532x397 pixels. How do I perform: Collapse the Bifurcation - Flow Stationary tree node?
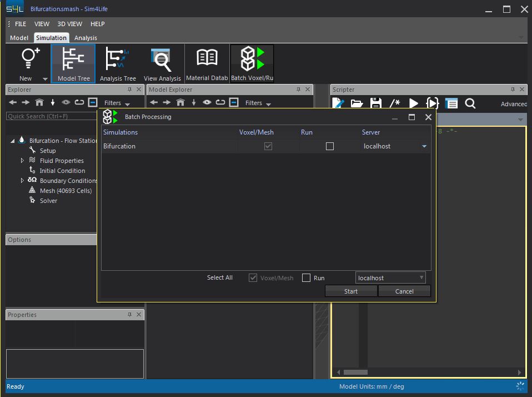point(13,141)
